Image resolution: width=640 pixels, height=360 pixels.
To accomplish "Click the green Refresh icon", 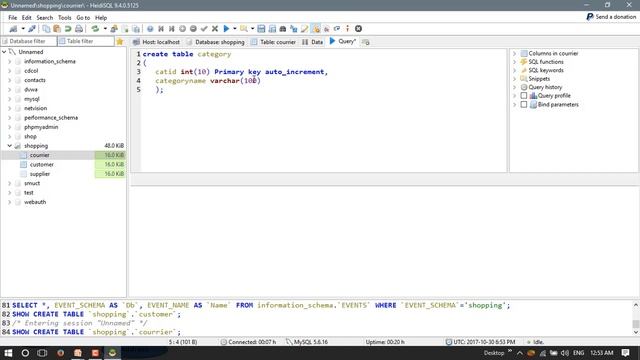I will pos(95,29).
